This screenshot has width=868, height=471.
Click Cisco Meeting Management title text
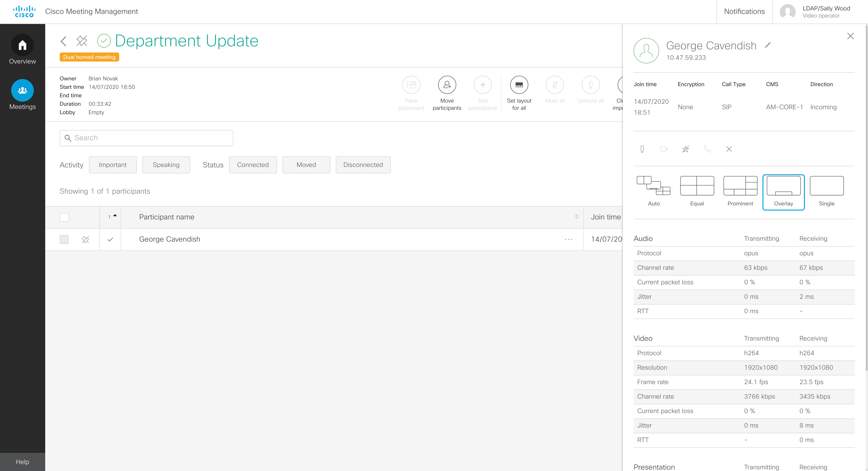(91, 11)
